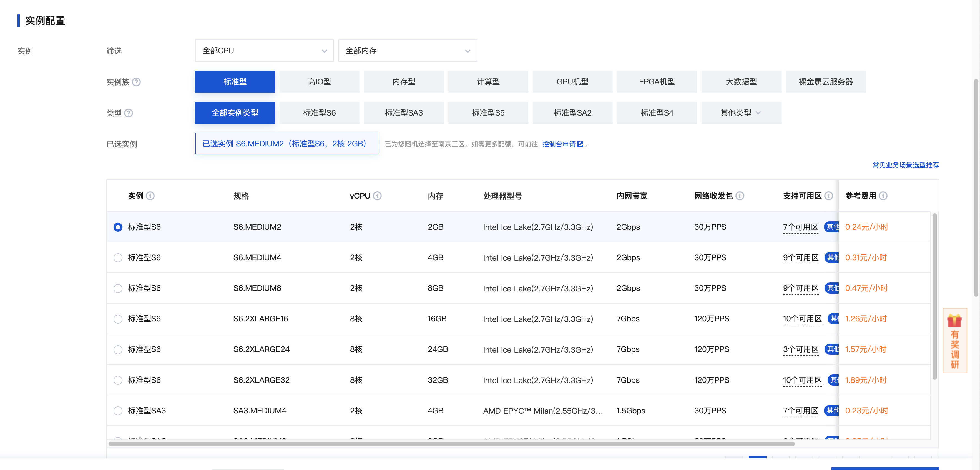The height and width of the screenshot is (470, 980).
Task: Select the S6.2XLARGE24 instance radio button
Action: pyautogui.click(x=118, y=349)
